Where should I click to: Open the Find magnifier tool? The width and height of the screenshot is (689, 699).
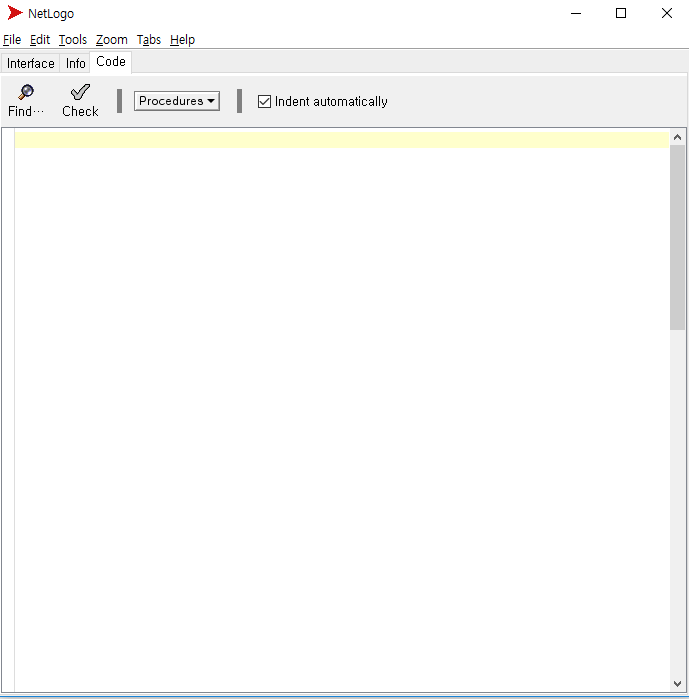pyautogui.click(x=26, y=101)
